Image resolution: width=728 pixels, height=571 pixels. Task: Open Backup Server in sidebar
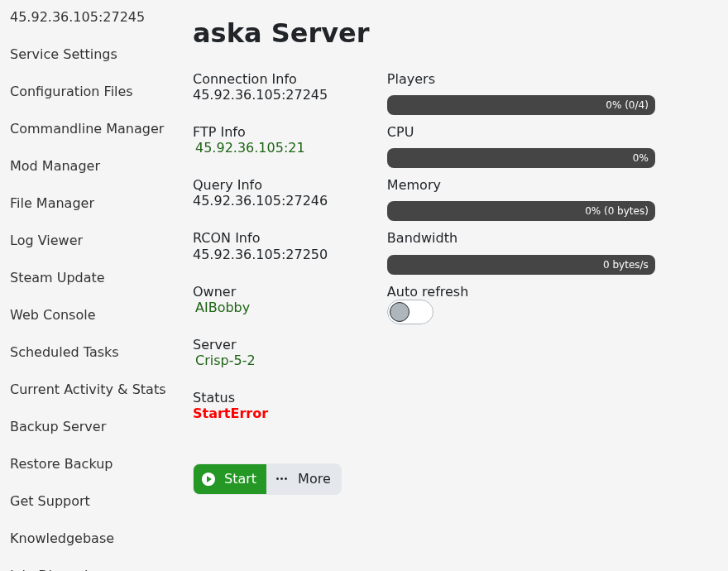pos(58,426)
